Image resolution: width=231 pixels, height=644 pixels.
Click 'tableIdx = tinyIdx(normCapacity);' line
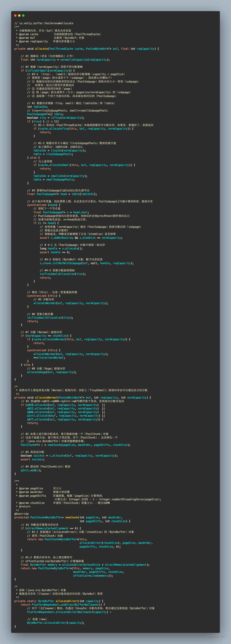coord(60,150)
